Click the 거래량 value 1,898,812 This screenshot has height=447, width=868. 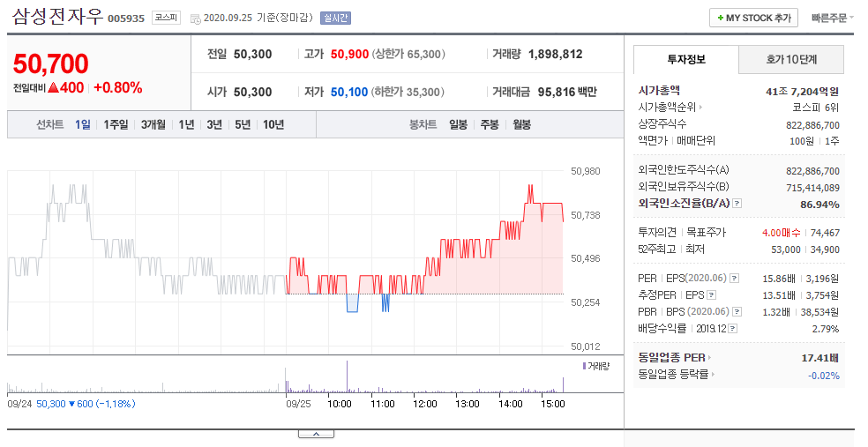(555, 54)
